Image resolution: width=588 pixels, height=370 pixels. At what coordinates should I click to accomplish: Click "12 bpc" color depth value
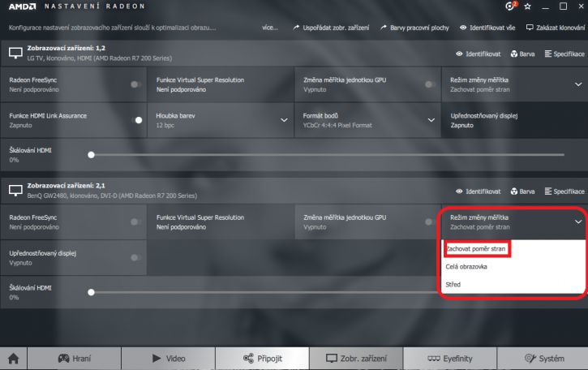click(x=165, y=125)
